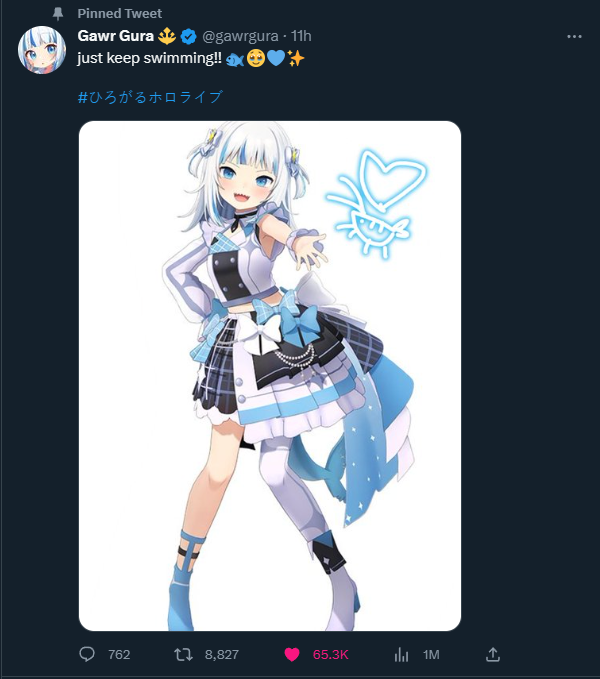Open the view analytics bar chart icon
Screen dimensions: 600x679
pyautogui.click(x=401, y=654)
